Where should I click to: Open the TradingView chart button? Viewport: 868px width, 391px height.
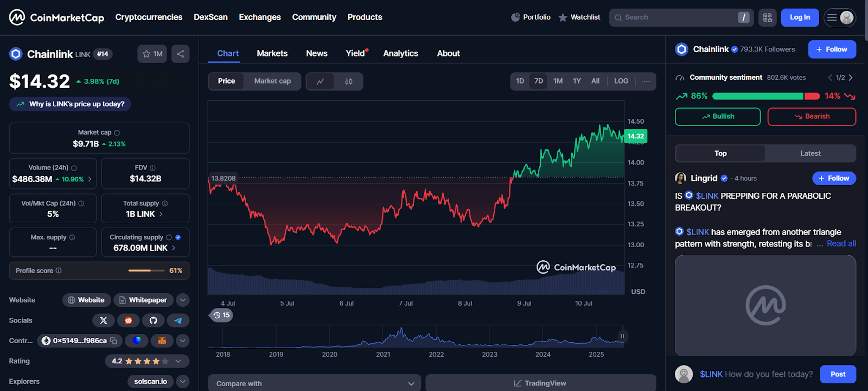[x=541, y=383]
